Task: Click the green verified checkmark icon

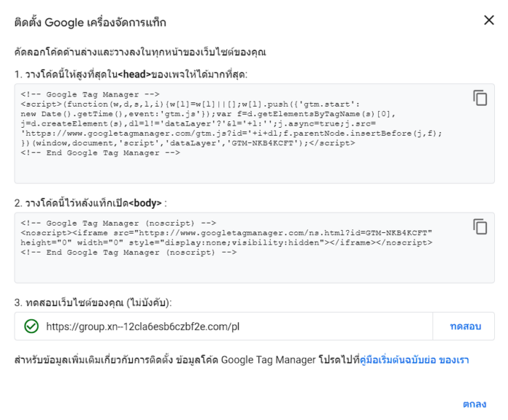Action: [31, 326]
